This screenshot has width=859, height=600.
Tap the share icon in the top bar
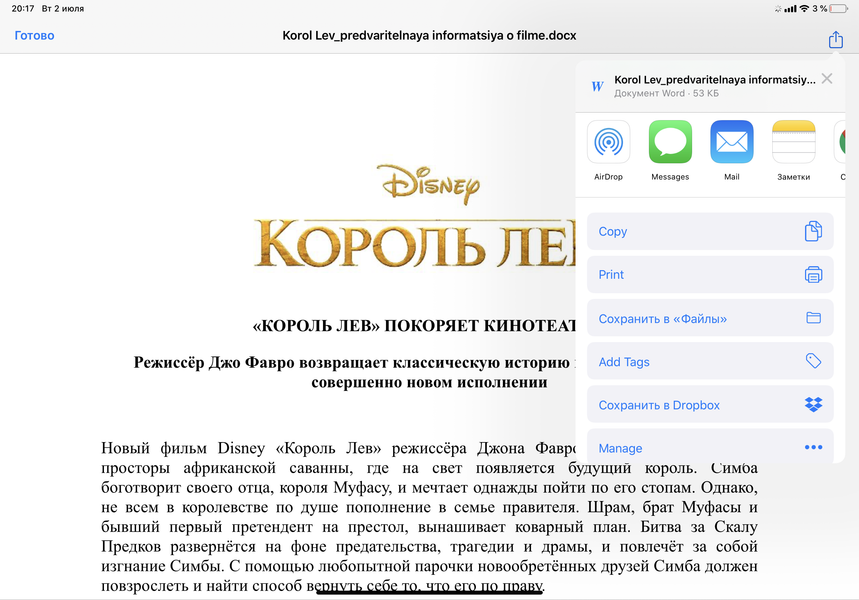tap(835, 39)
